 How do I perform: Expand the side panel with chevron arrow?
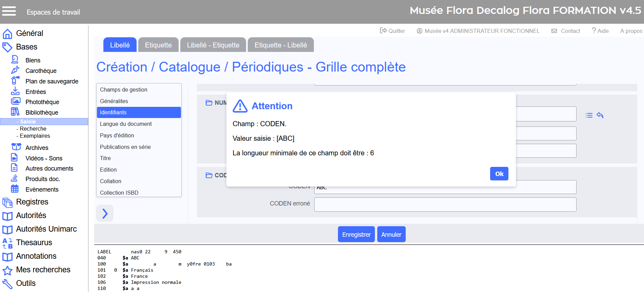coord(105,213)
